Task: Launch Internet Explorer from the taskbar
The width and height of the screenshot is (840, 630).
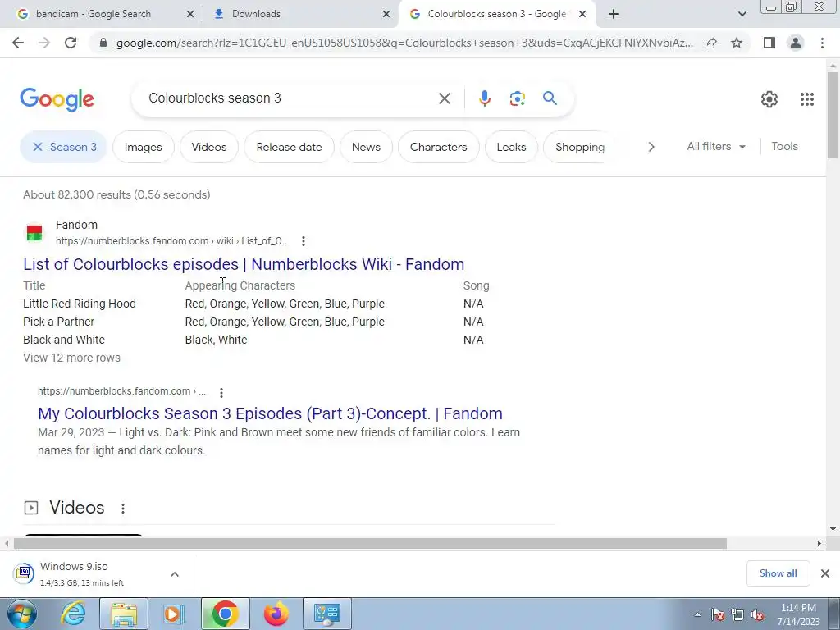Action: [x=72, y=614]
